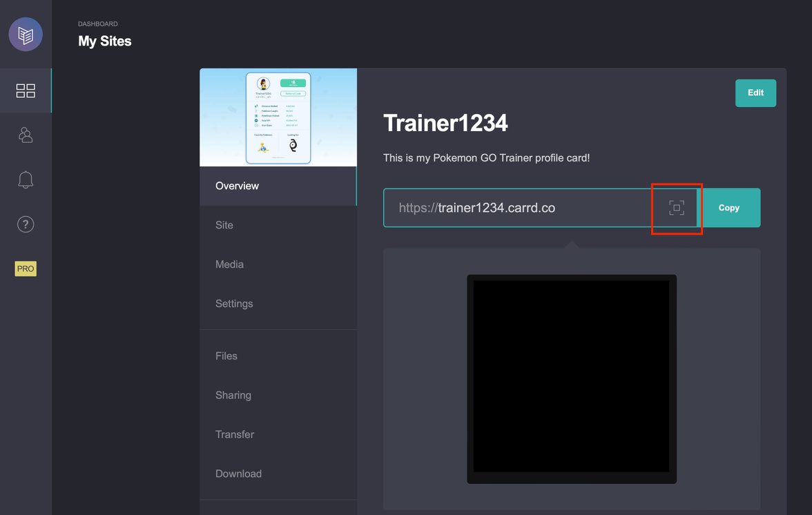This screenshot has width=812, height=515.
Task: Choose the Download menu item
Action: click(238, 474)
